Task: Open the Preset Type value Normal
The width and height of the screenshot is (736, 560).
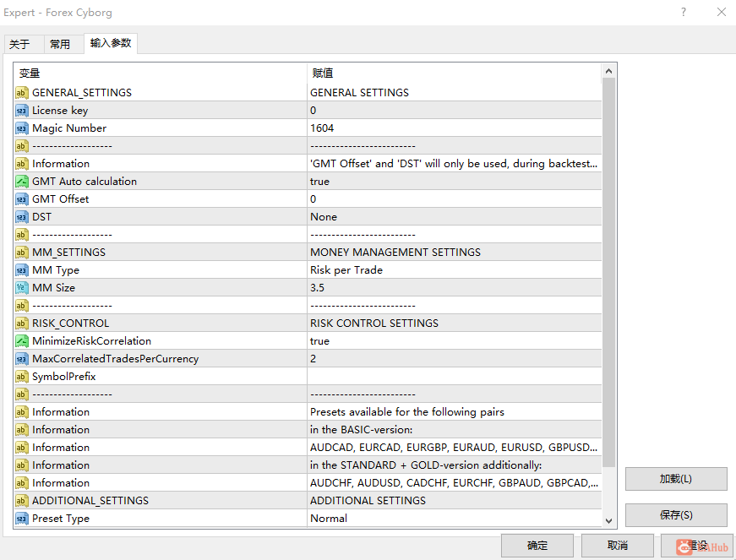Action: click(454, 519)
